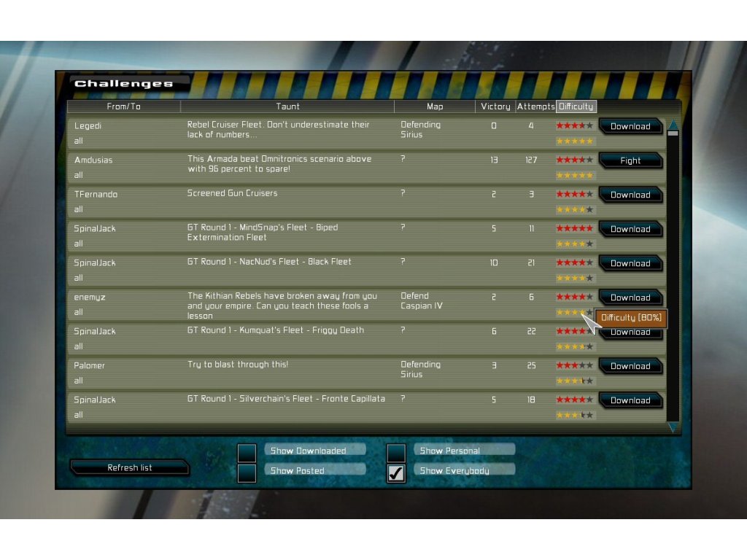747x560 pixels.
Task: Click gold stars for MindSnap's Fleet challenge
Action: (x=575, y=244)
